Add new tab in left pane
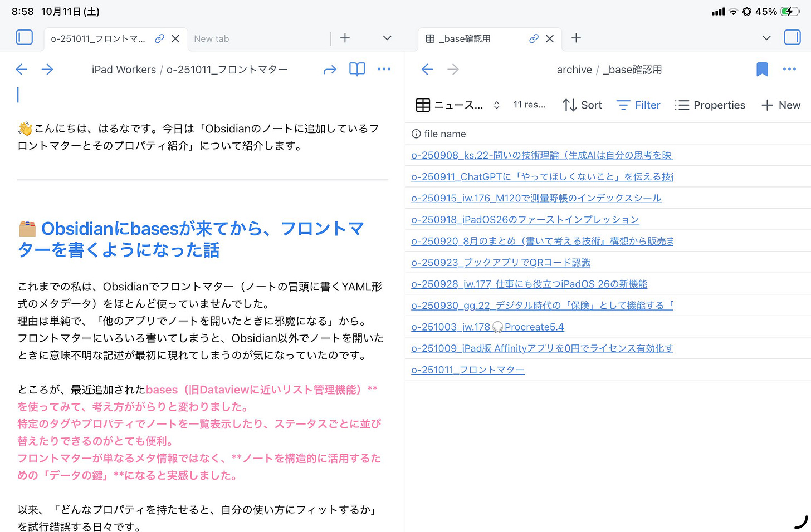Image resolution: width=811 pixels, height=532 pixels. pyautogui.click(x=345, y=38)
